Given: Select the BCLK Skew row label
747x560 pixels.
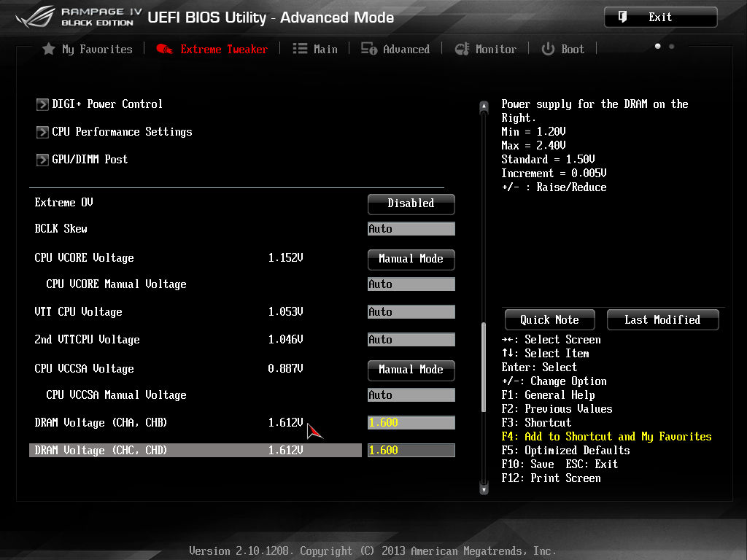Looking at the screenshot, I should [x=61, y=228].
